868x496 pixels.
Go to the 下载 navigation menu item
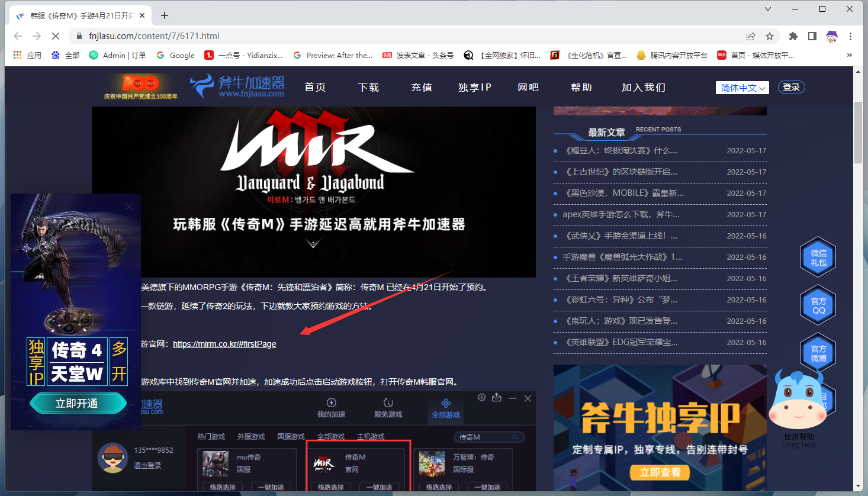[x=368, y=88]
